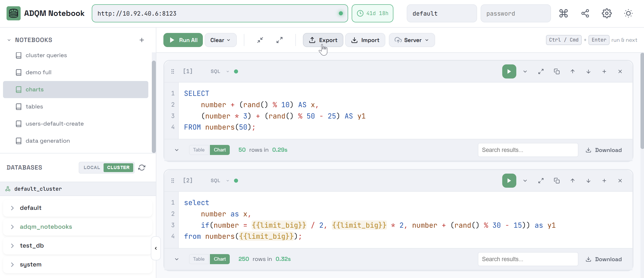Open the settings gear
The height and width of the screenshot is (278, 644).
[x=607, y=13]
